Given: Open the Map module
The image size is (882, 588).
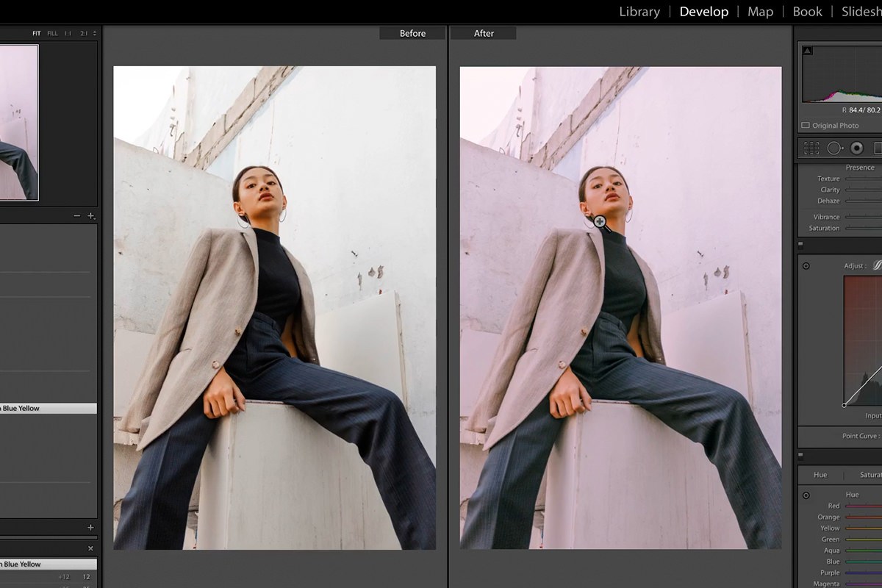Looking at the screenshot, I should (761, 11).
